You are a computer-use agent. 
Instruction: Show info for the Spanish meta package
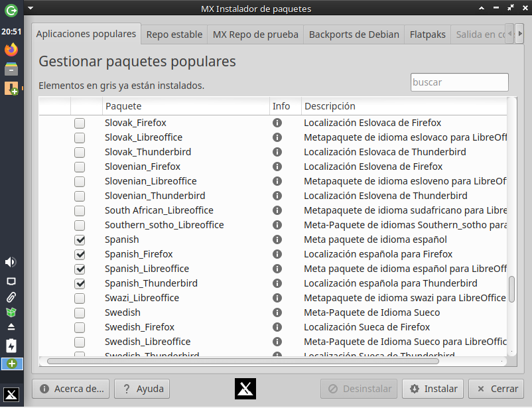[277, 239]
